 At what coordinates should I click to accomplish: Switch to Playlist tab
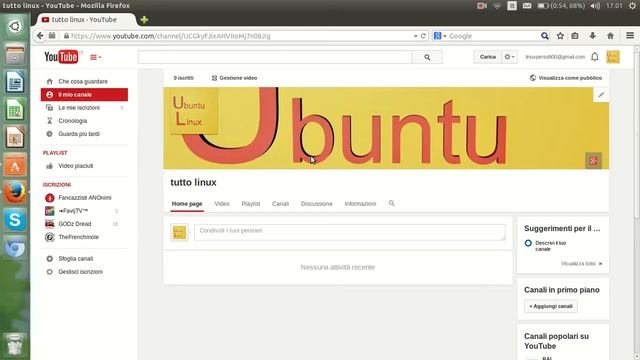[x=251, y=204]
